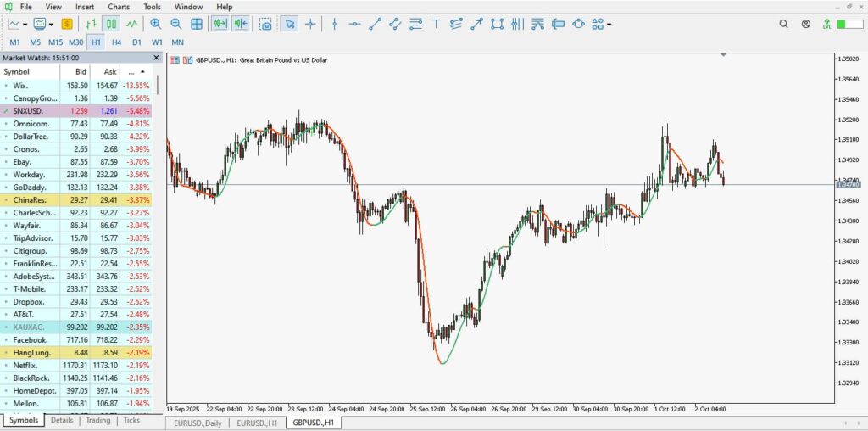The height and width of the screenshot is (431, 868).
Task: Open the profiles dropdown arrow
Action: (x=53, y=24)
